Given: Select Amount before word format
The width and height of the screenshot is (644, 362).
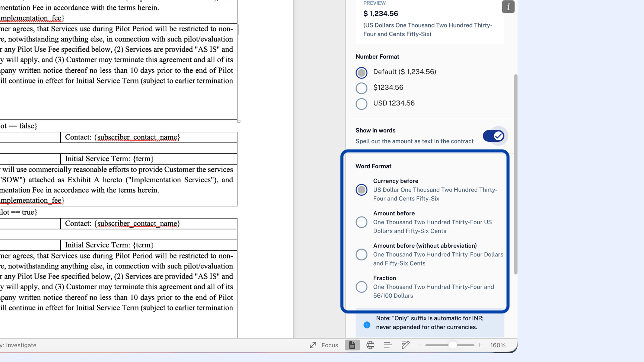Looking at the screenshot, I should [x=362, y=222].
